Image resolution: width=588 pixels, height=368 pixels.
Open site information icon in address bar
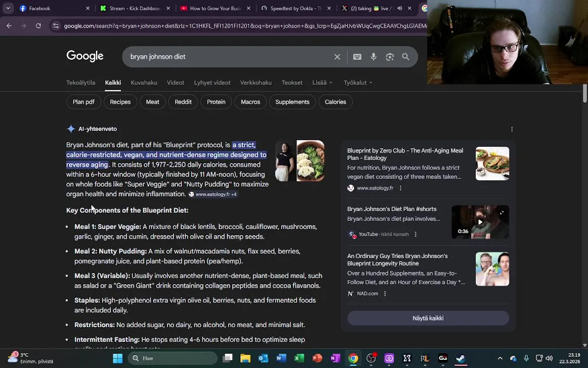click(x=56, y=26)
